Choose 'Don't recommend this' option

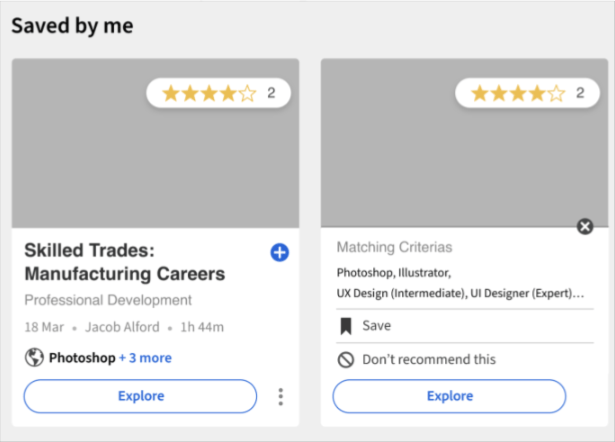pos(465,360)
